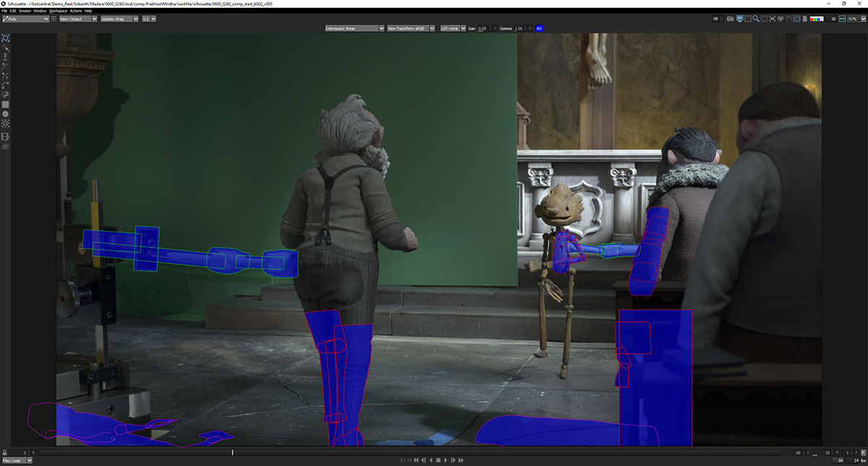
Task: Open the Session menu
Action: point(23,11)
